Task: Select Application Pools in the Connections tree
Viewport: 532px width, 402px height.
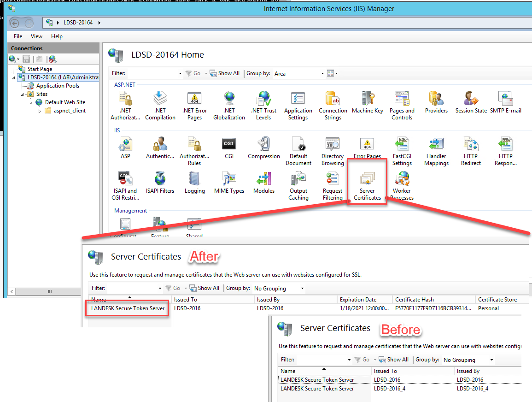Action: click(x=58, y=86)
